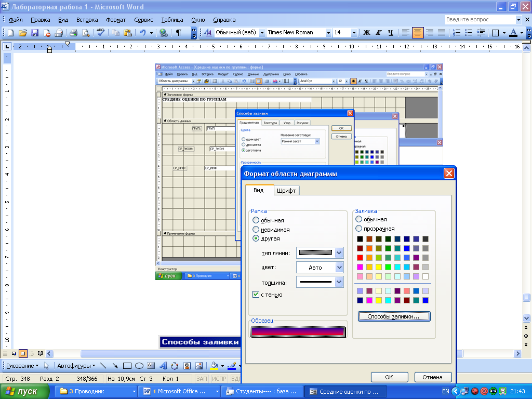Apply italic with the К button
Image resolution: width=532 pixels, height=399 pixels.
(378, 33)
